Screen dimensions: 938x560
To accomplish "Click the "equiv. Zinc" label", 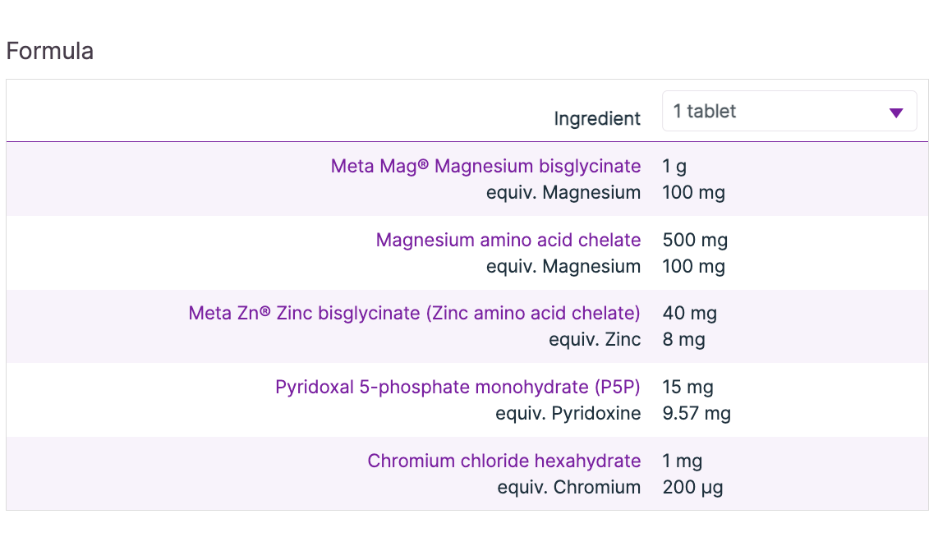I will pos(595,340).
